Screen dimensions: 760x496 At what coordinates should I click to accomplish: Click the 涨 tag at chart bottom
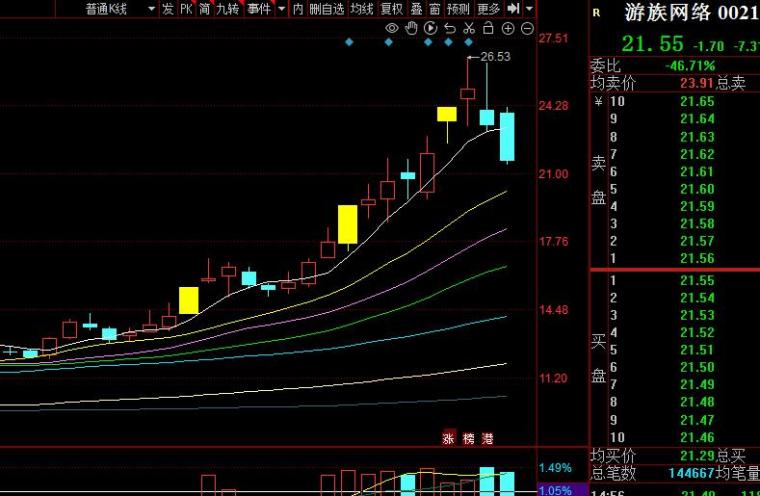(x=448, y=438)
